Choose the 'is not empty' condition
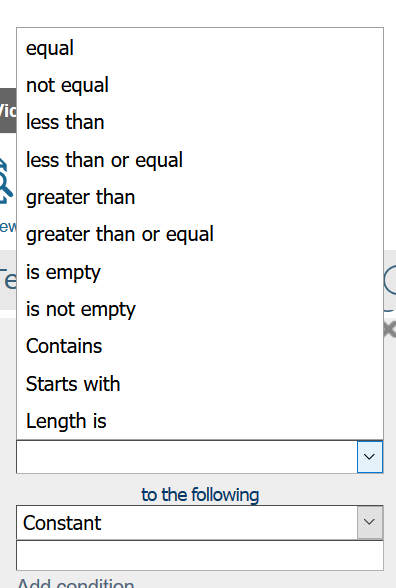 tap(200, 309)
